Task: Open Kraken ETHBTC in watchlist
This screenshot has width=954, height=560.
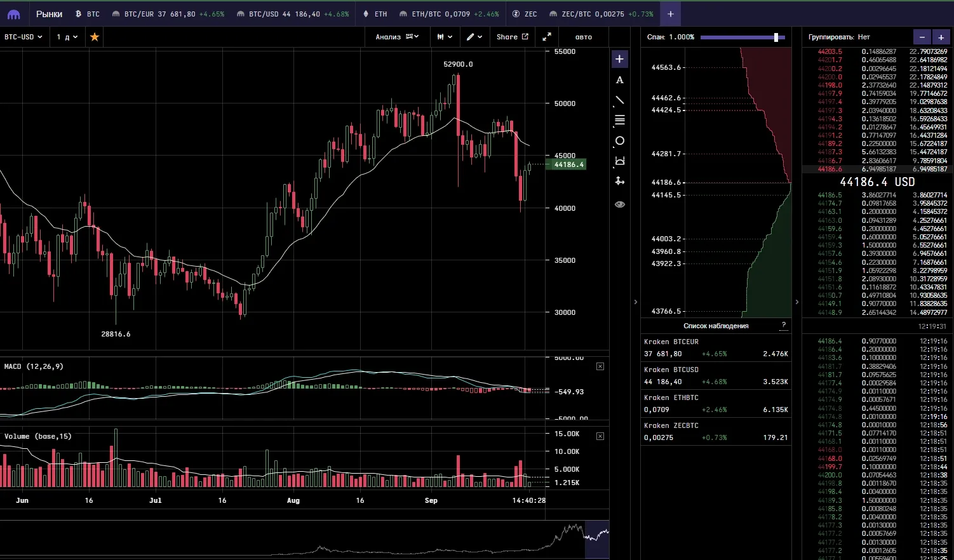Action: (x=716, y=404)
